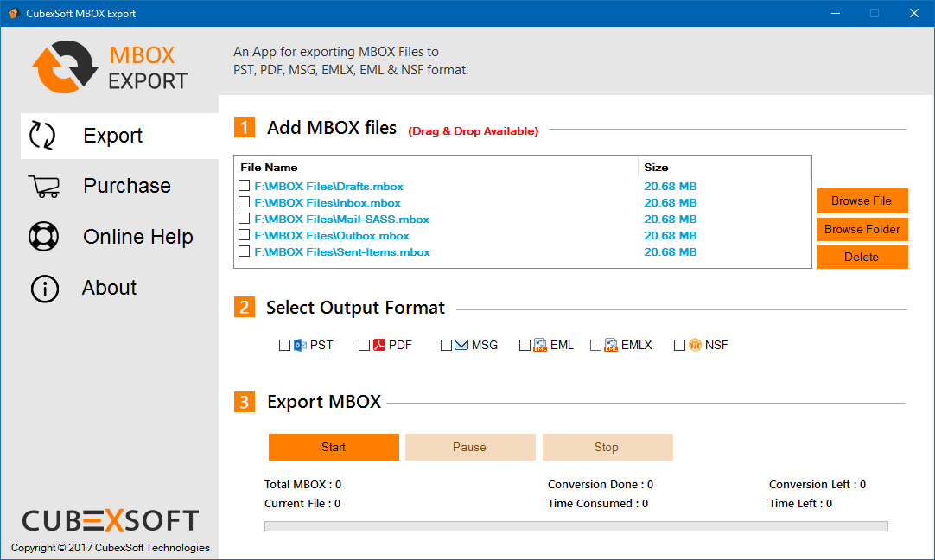Image resolution: width=935 pixels, height=560 pixels.
Task: Close the CubexSoft MBOX Export window
Action: pyautogui.click(x=913, y=13)
